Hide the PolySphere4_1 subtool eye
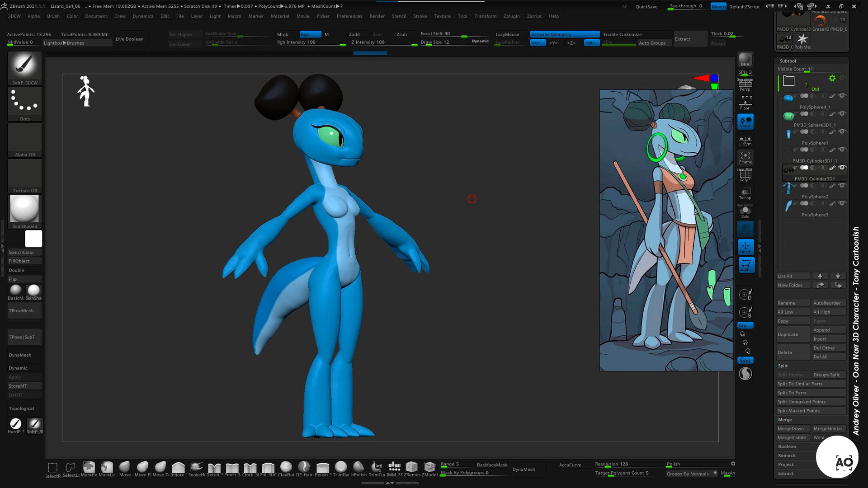This screenshot has height=488, width=868. tap(842, 96)
